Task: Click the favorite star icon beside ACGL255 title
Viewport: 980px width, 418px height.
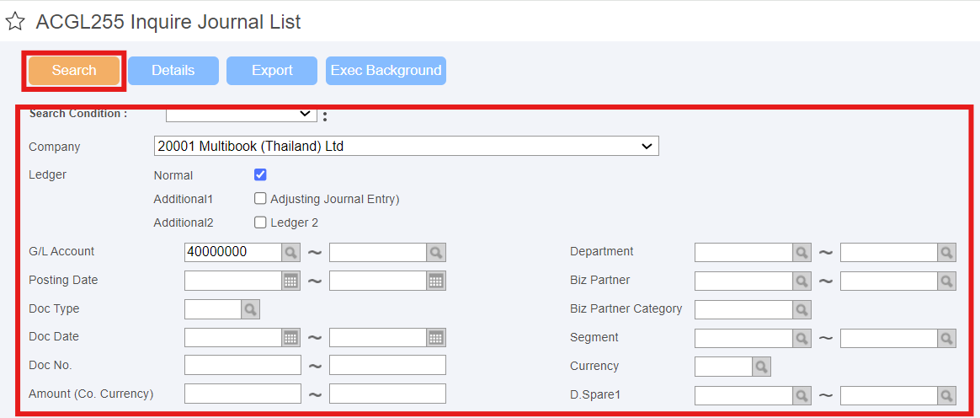Action: coord(15,22)
